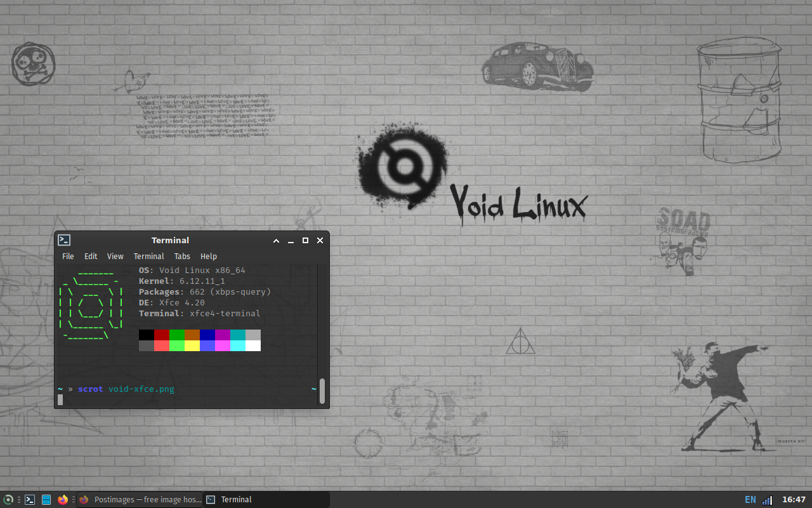Switch to Postimages Firefox window in taskbar
This screenshot has width=812, height=508.
pyautogui.click(x=140, y=500)
